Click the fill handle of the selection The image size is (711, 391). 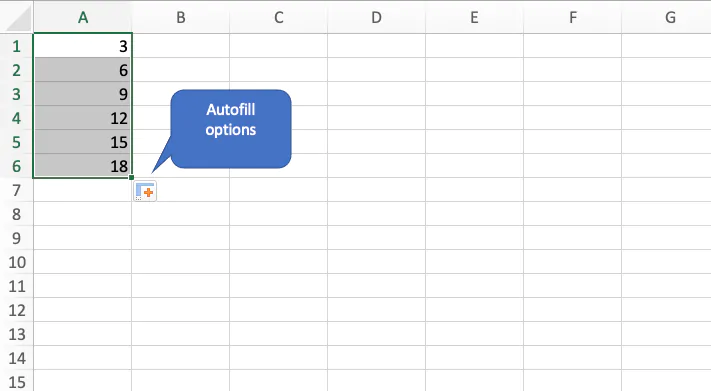pos(131,177)
